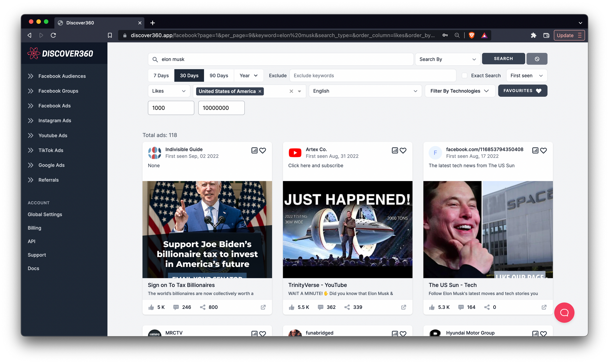Click the SEARCH button

tap(503, 59)
